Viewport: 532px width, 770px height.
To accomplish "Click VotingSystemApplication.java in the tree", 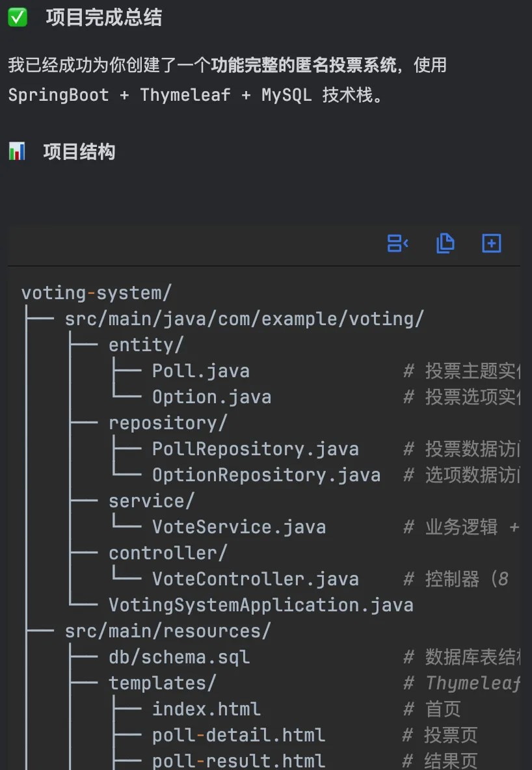I will click(x=261, y=605).
